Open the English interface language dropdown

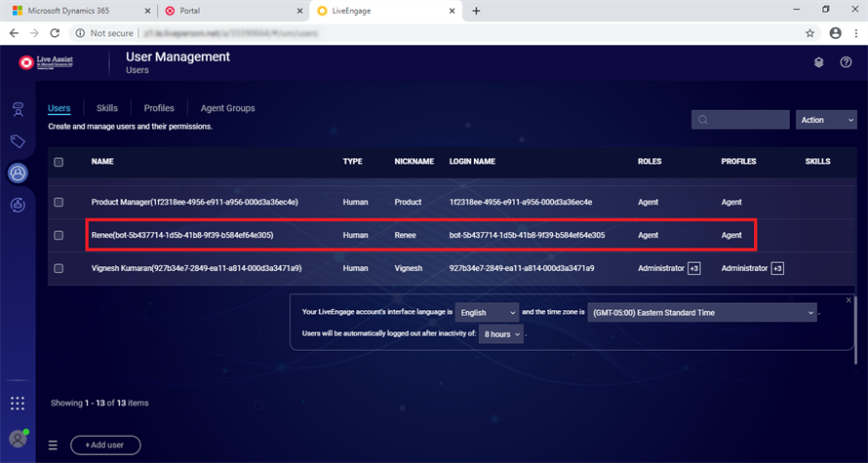[488, 312]
